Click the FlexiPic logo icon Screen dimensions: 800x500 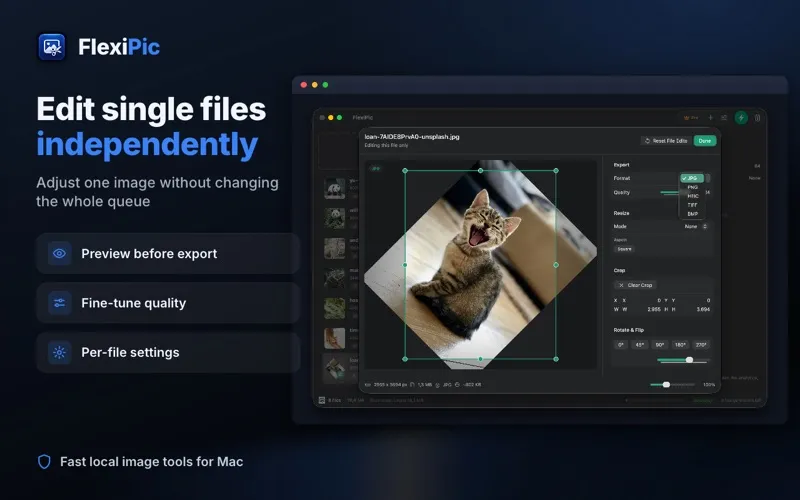click(x=52, y=47)
